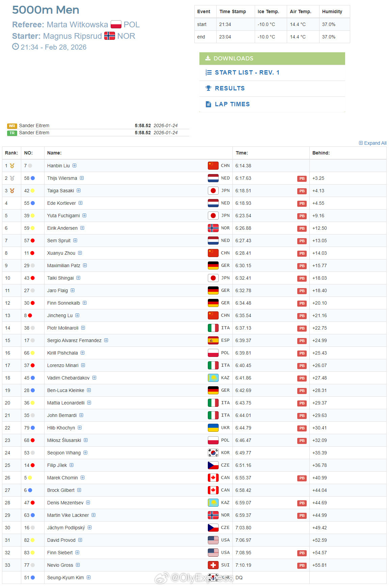Click the gold medal icon in rank 1
This screenshot has width=389, height=588.
coord(12,166)
